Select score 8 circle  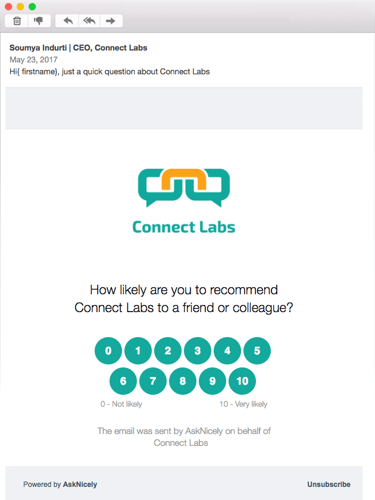coord(183,381)
